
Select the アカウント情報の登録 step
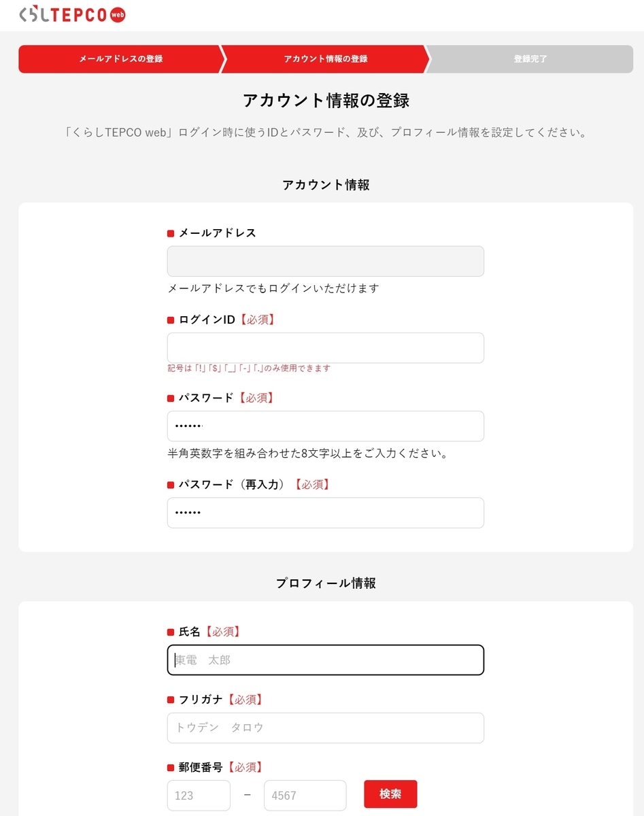(x=325, y=59)
